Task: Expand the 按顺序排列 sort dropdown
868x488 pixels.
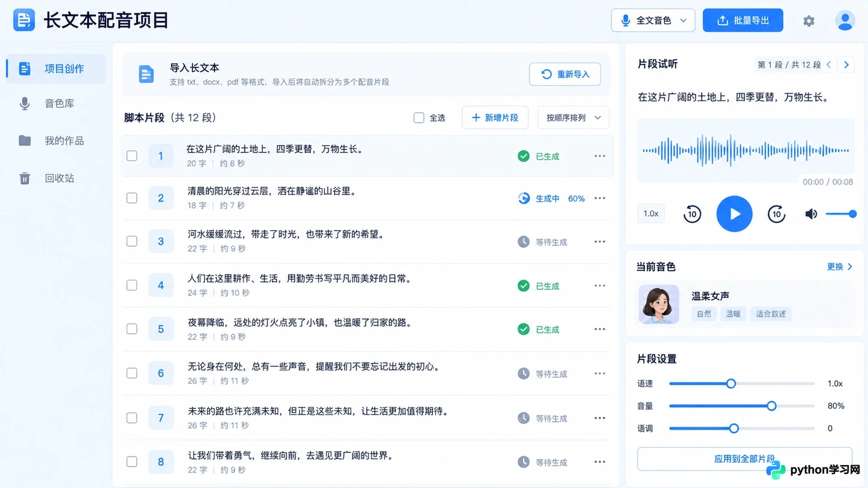Action: (573, 117)
